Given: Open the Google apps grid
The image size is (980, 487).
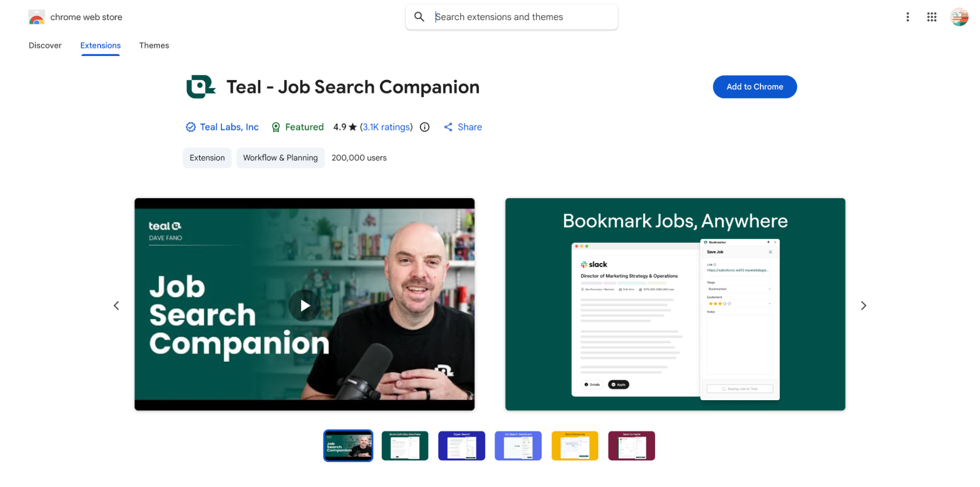Looking at the screenshot, I should coord(931,17).
